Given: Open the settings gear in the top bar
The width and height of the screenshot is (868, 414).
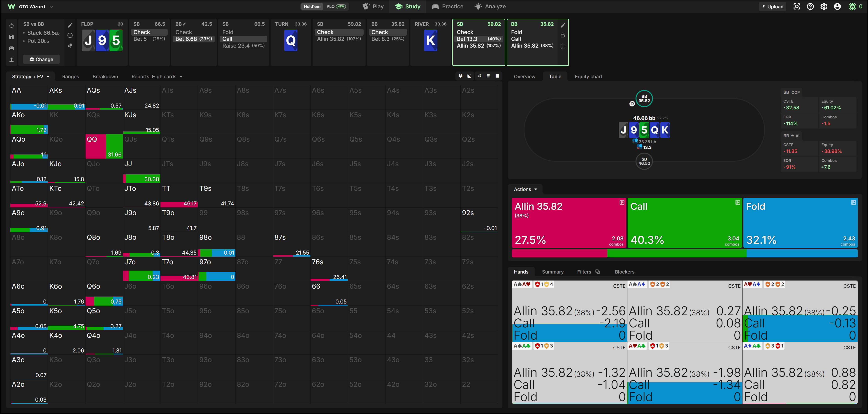Looking at the screenshot, I should coord(824,6).
